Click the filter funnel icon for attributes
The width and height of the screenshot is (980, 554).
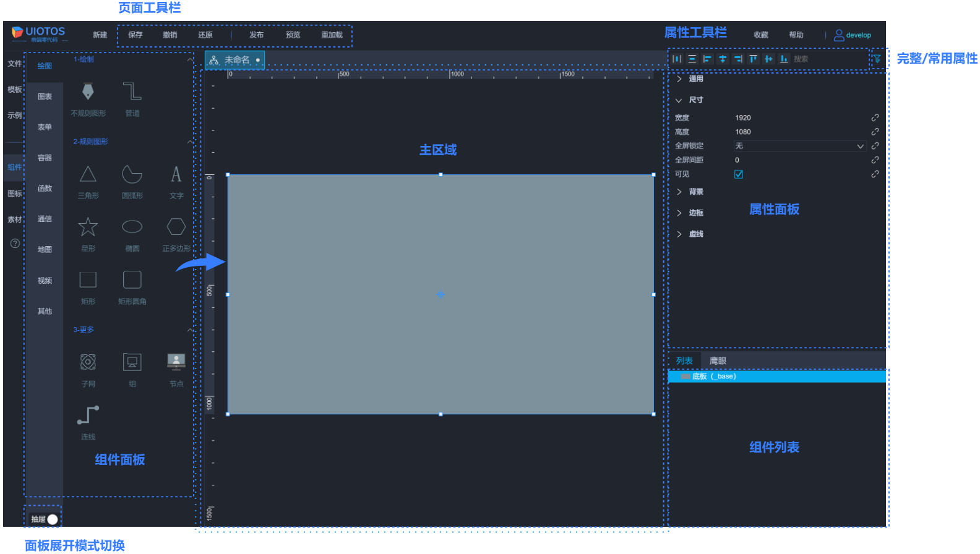(x=877, y=59)
